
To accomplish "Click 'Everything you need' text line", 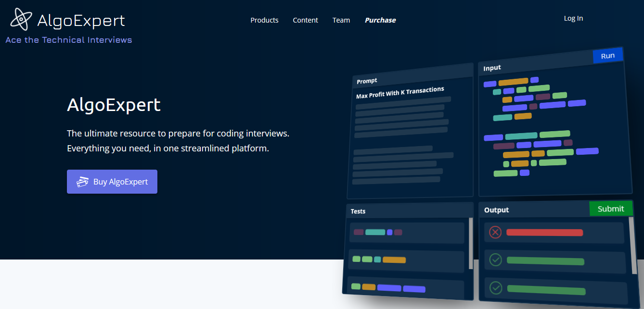I will pos(168,148).
